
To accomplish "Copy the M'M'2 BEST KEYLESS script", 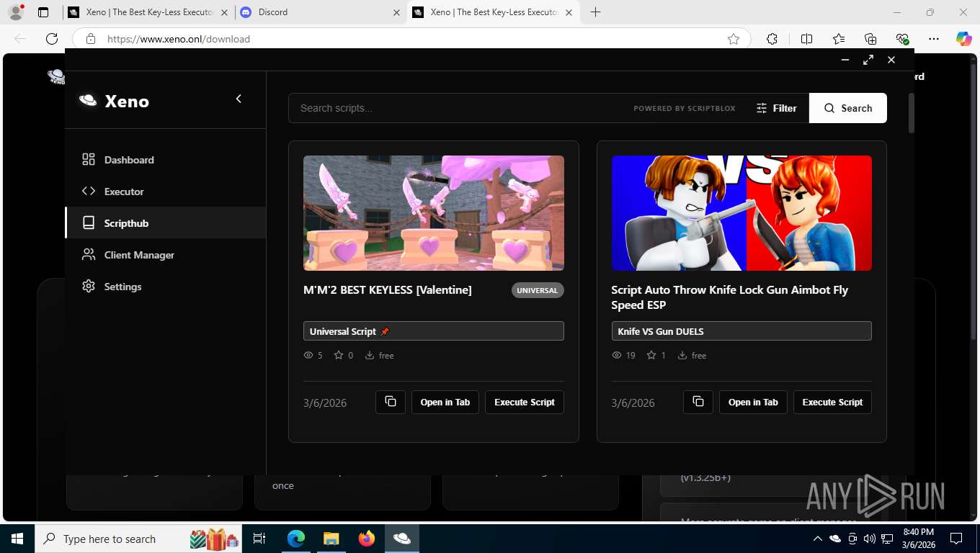I will 391,402.
